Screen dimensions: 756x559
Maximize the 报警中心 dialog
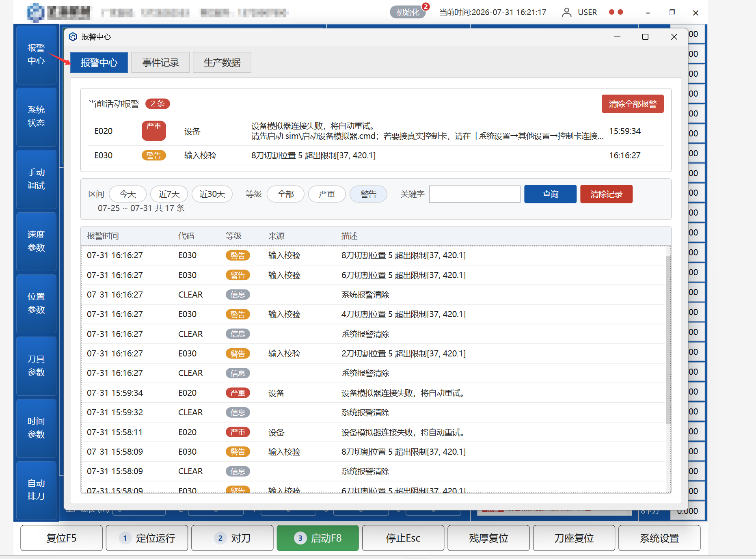pyautogui.click(x=645, y=37)
